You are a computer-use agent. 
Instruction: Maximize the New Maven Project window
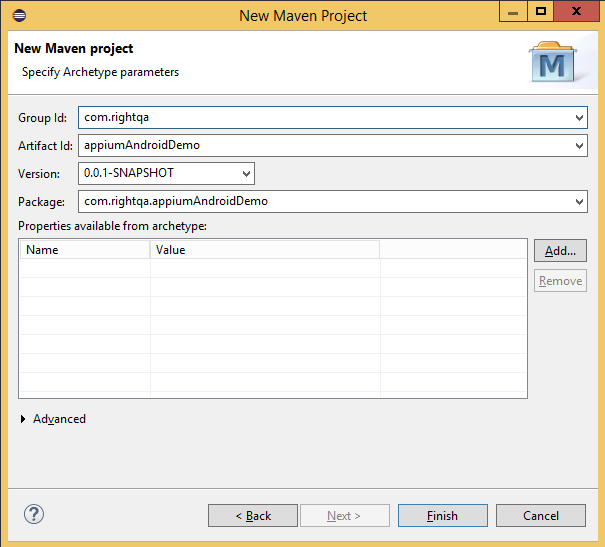pyautogui.click(x=541, y=12)
